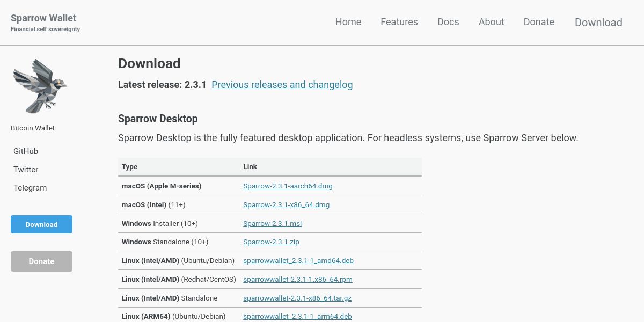Click Download in the top navigation
Image resolution: width=644 pixels, height=322 pixels.
point(598,23)
